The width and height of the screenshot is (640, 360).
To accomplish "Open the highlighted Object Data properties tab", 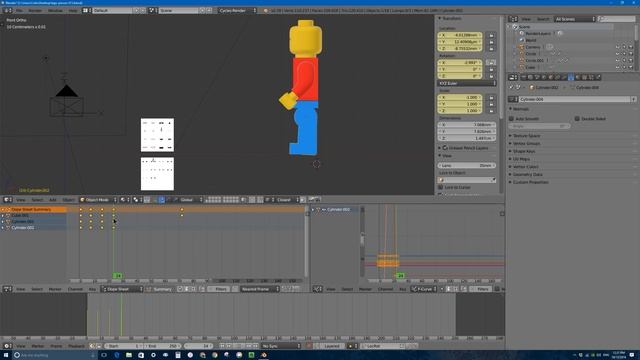I will tap(571, 77).
